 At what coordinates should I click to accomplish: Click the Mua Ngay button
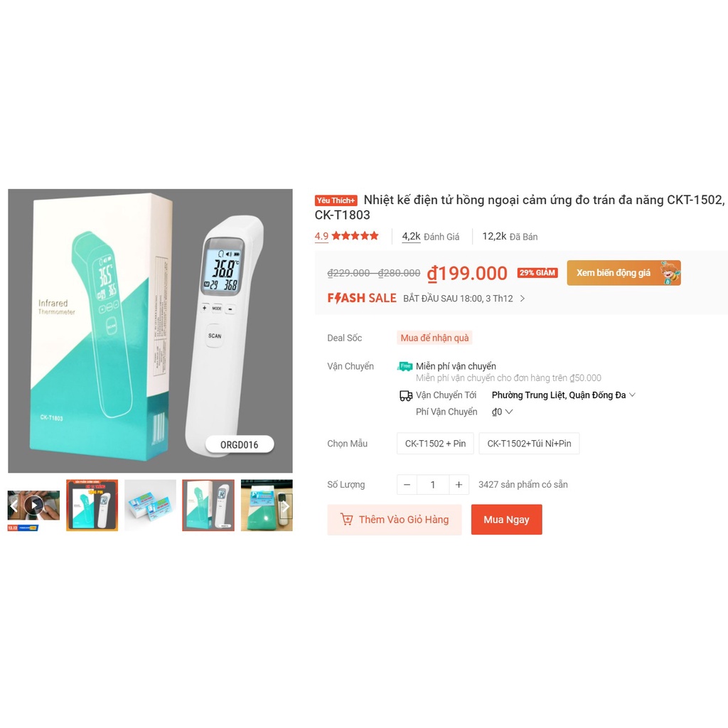[506, 520]
